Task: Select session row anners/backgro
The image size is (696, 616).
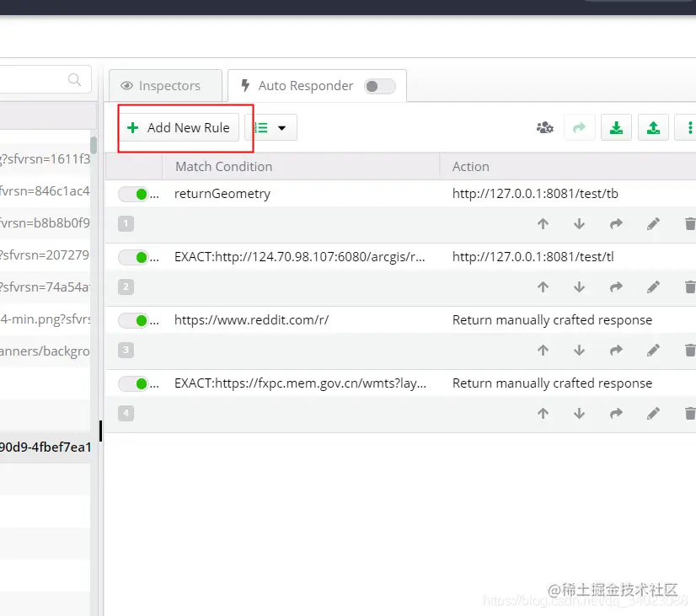Action: click(x=45, y=351)
